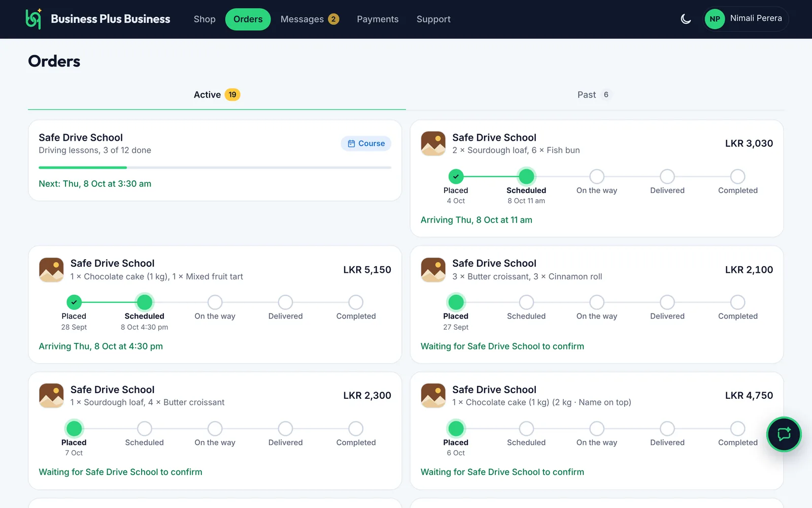Open thumbnail of the LKR 5,150 order
Image resolution: width=812 pixels, height=508 pixels.
[x=51, y=270]
